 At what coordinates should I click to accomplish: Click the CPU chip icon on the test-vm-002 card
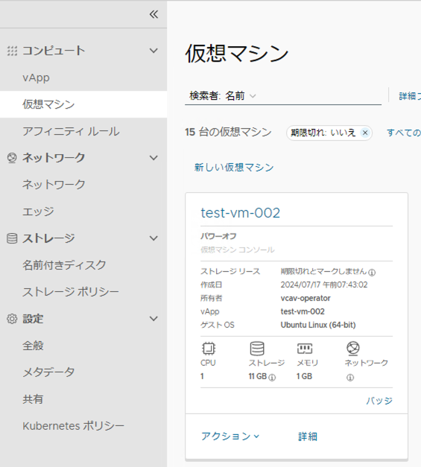click(209, 349)
